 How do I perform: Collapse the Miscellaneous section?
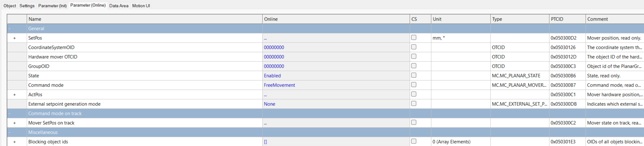9,132
